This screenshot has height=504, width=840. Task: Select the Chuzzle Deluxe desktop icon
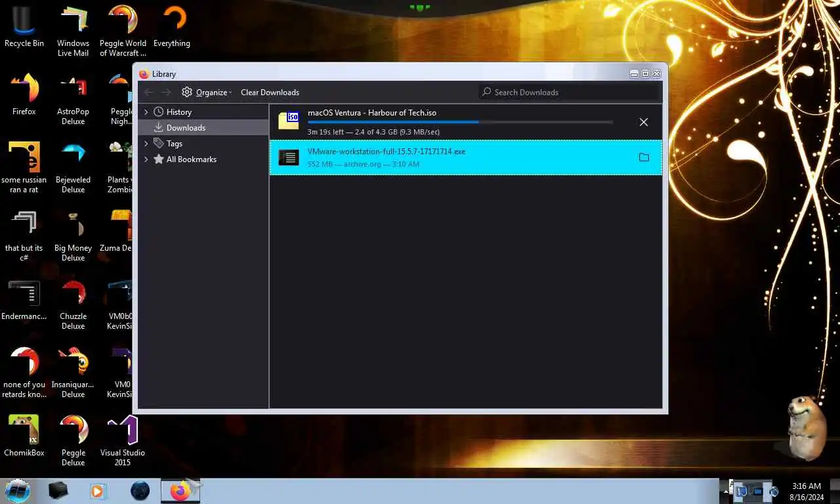tap(73, 305)
